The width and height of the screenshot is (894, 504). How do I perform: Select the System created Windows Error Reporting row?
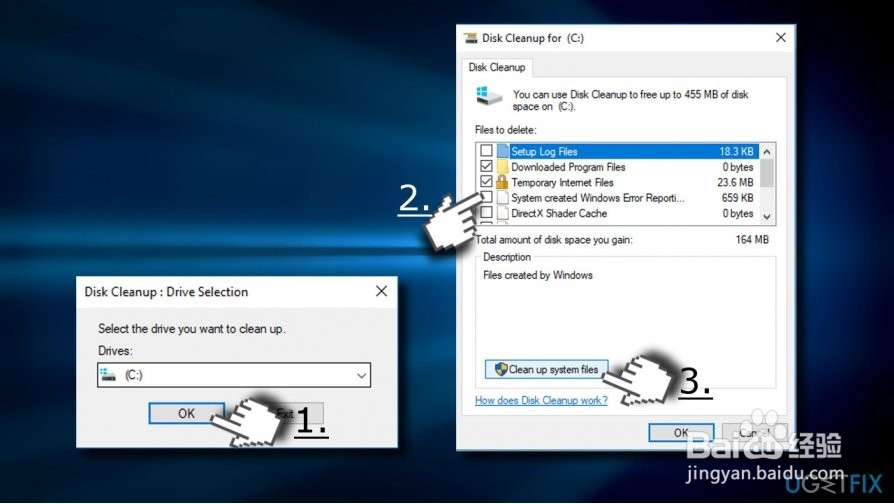point(617,198)
